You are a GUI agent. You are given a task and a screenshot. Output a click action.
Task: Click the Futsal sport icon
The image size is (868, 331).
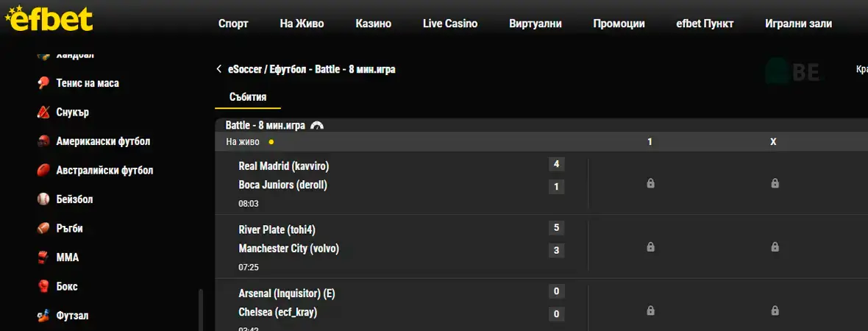tap(43, 316)
